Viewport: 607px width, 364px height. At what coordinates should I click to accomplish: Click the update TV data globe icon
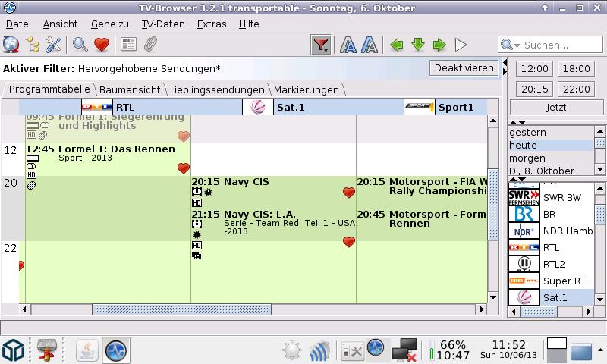click(x=11, y=45)
